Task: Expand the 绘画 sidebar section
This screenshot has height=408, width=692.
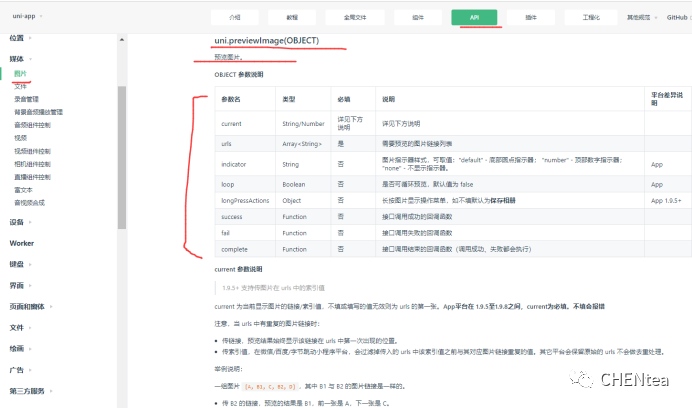Action: (20, 348)
